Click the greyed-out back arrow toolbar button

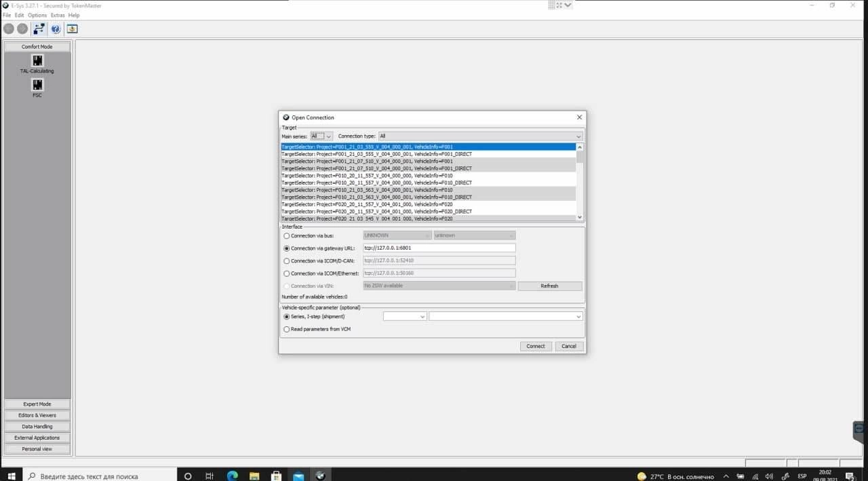[x=9, y=29]
